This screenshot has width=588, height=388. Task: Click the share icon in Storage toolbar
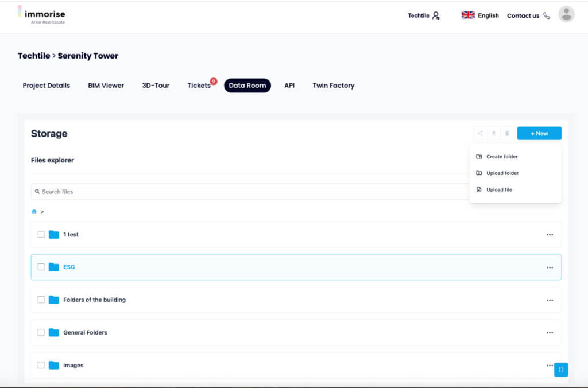pos(480,134)
